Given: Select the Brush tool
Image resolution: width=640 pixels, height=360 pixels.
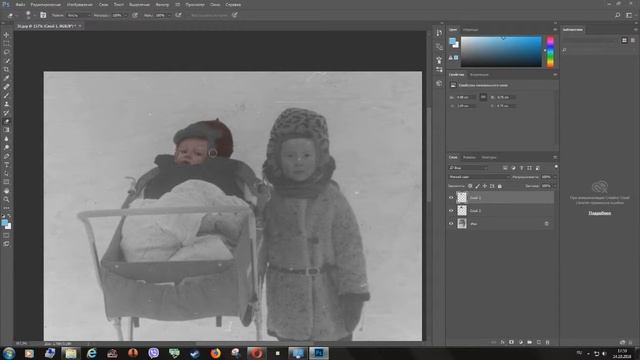Looking at the screenshot, I should (x=6, y=96).
